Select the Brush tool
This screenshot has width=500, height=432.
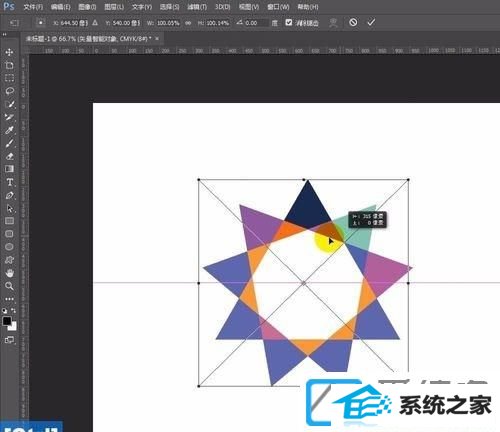point(9,143)
